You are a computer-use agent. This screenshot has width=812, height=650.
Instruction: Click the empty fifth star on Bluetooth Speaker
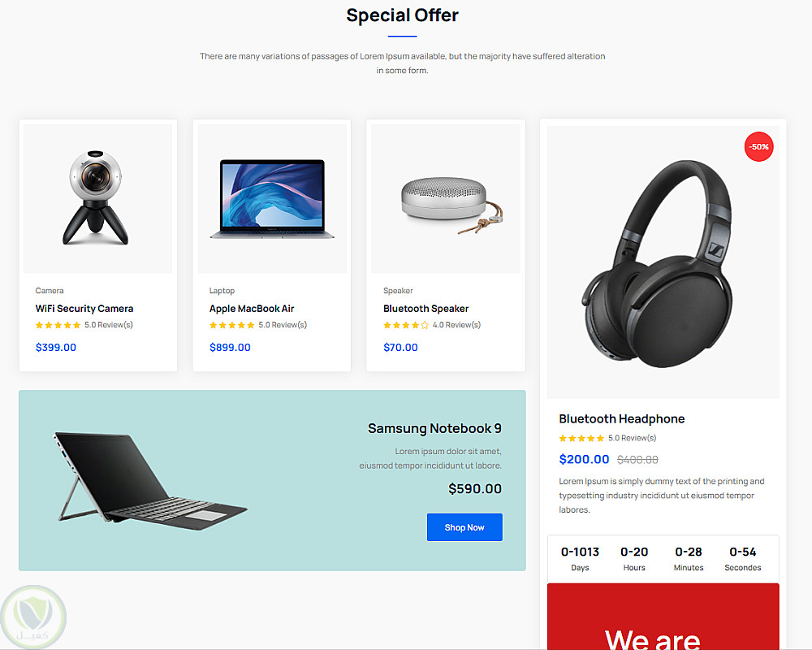425,325
